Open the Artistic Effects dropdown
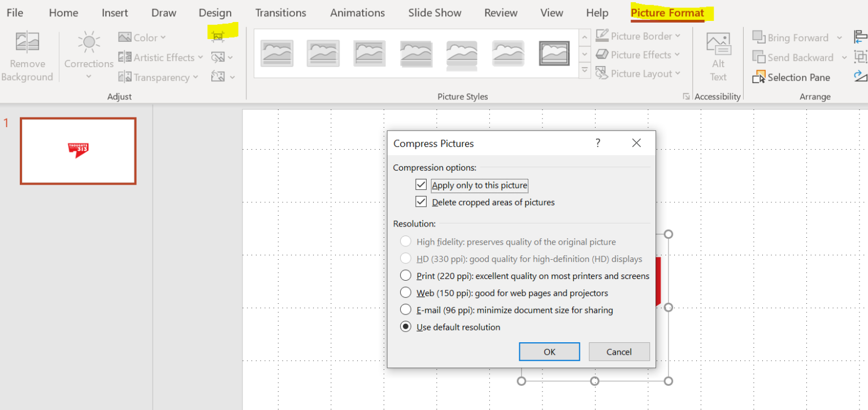This screenshot has width=868, height=410. point(160,57)
